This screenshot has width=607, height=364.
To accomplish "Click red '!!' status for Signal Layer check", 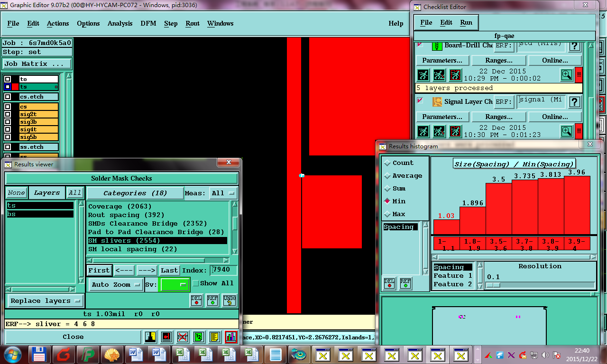I will point(579,131).
